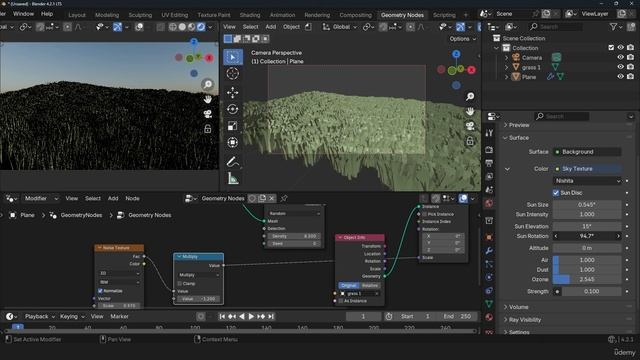Viewport: 640px width, 360px height.
Task: Open the node editor Add menu
Action: tap(113, 198)
